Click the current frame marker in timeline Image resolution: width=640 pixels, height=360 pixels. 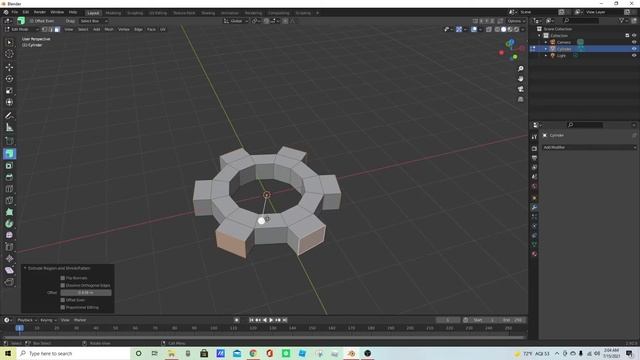(x=19, y=328)
